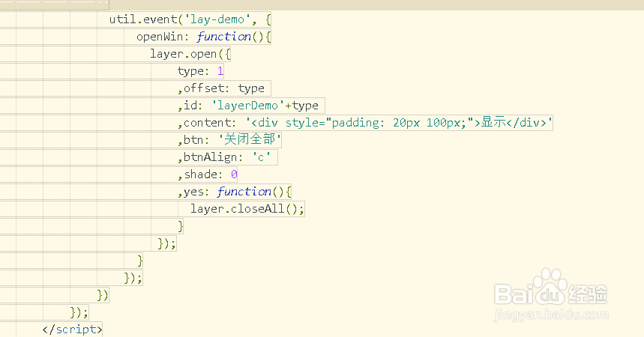
Task: Click the ",btn: '关闭全部'" line
Action: pos(229,140)
